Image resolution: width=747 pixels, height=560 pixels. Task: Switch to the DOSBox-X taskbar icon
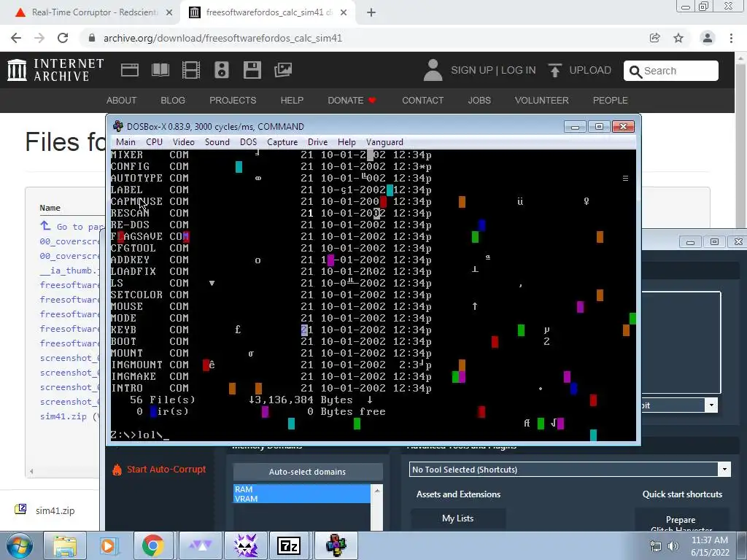[x=336, y=545]
